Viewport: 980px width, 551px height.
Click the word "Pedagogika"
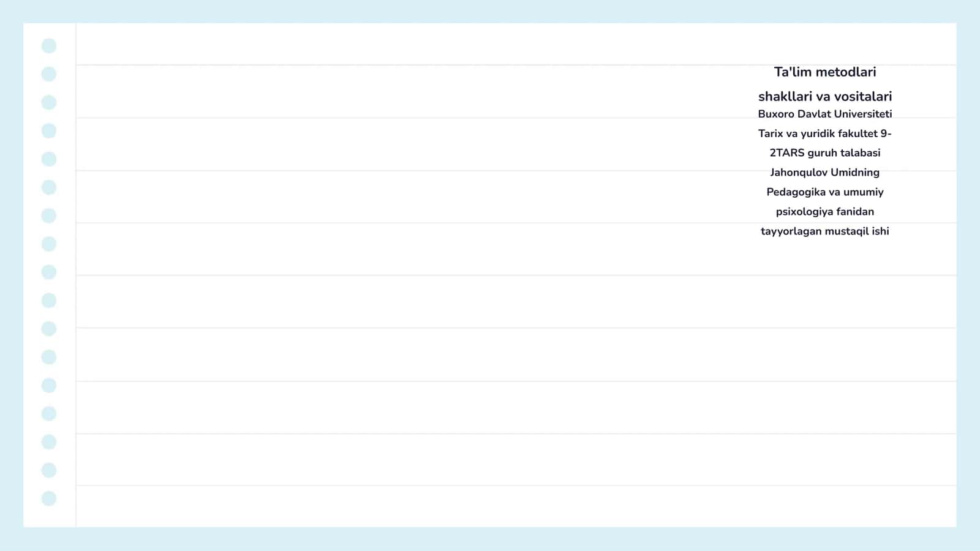coord(796,192)
